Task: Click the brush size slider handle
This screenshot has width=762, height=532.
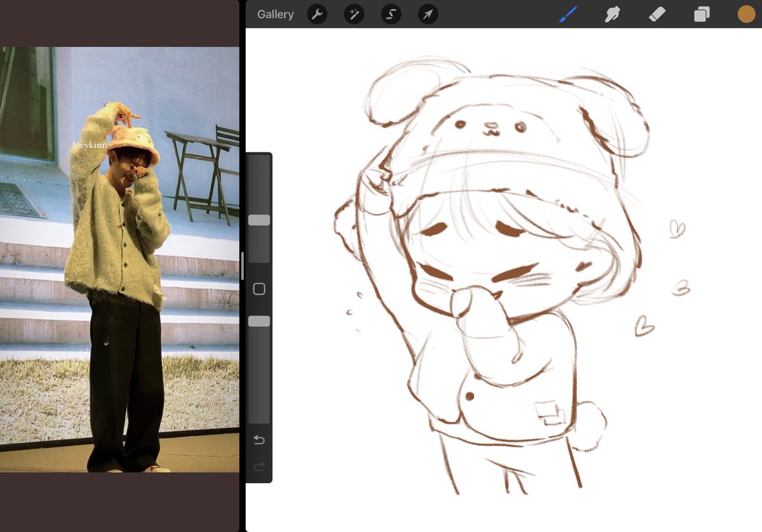Action: pyautogui.click(x=259, y=220)
